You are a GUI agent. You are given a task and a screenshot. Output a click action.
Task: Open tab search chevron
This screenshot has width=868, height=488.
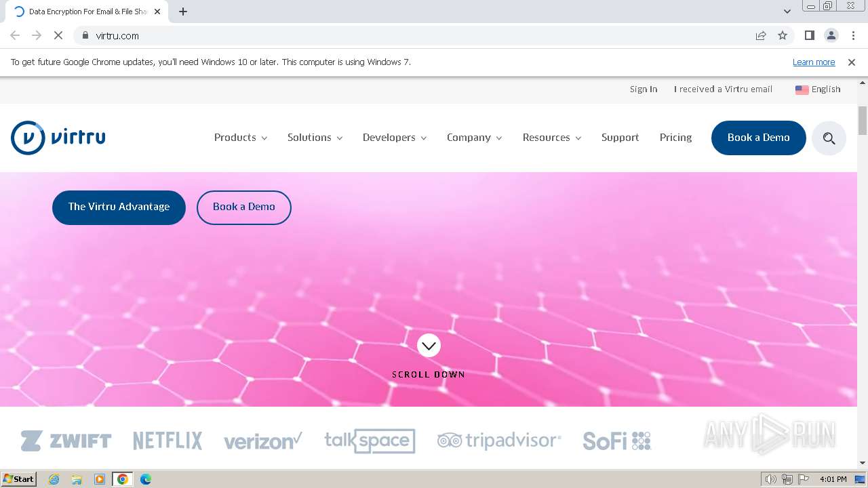point(787,11)
